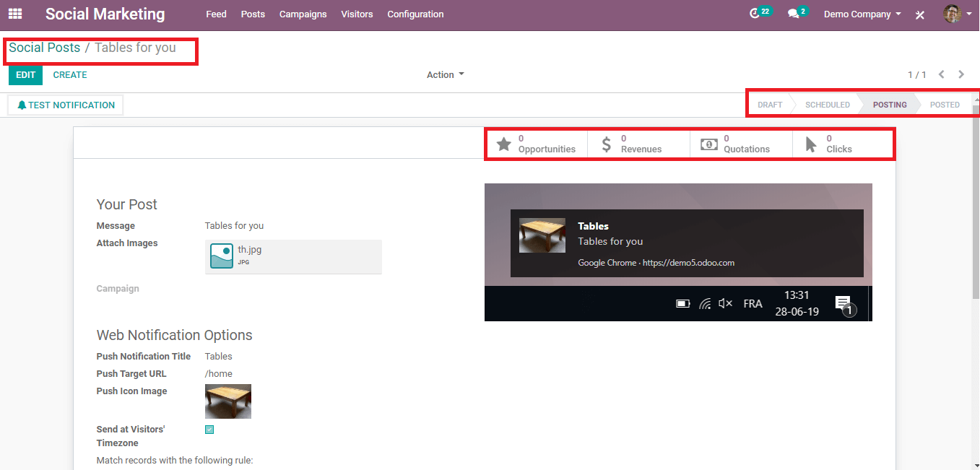Go to the next record arrow
The image size is (980, 470).
961,74
